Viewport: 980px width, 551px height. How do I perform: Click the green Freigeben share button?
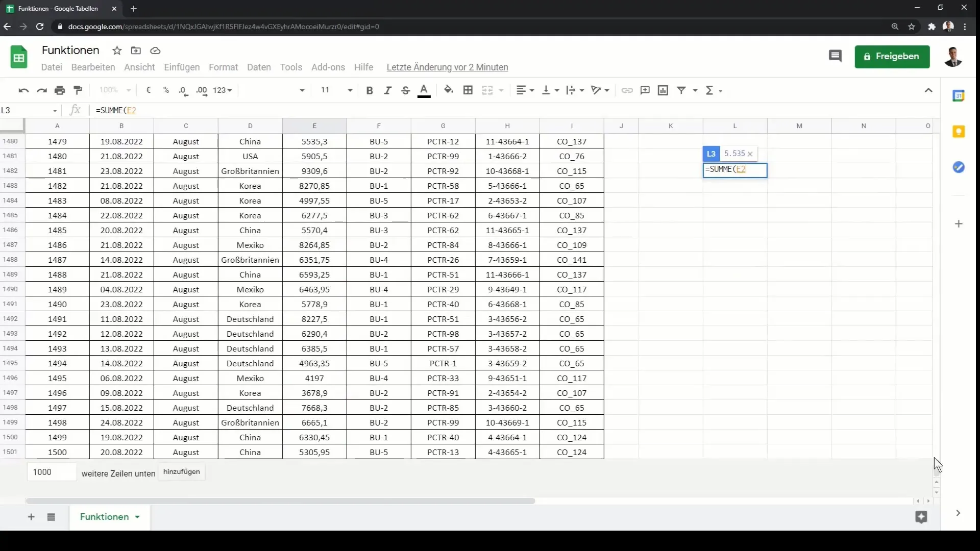pyautogui.click(x=892, y=56)
